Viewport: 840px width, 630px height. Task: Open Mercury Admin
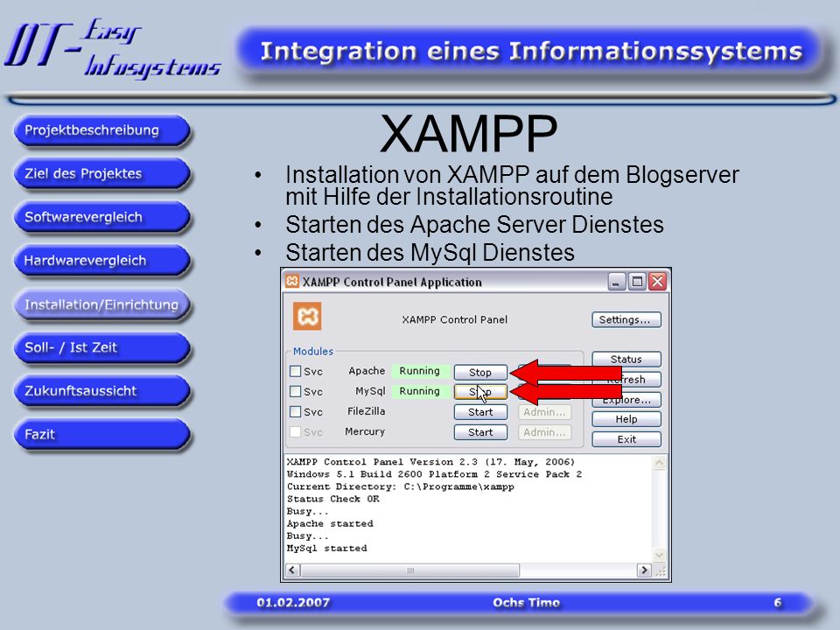point(544,432)
